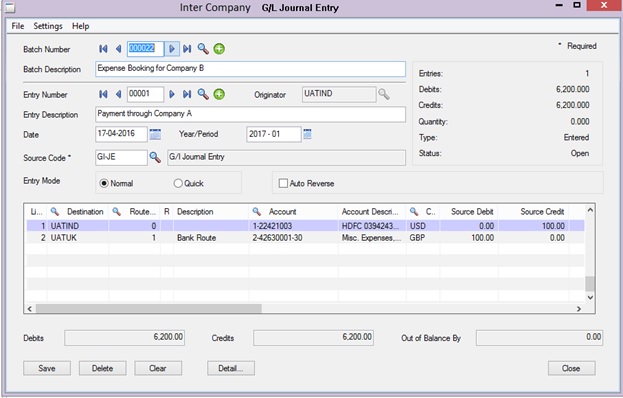The image size is (623, 398).
Task: Click Year/Period calendar picker icon
Action: (x=307, y=134)
